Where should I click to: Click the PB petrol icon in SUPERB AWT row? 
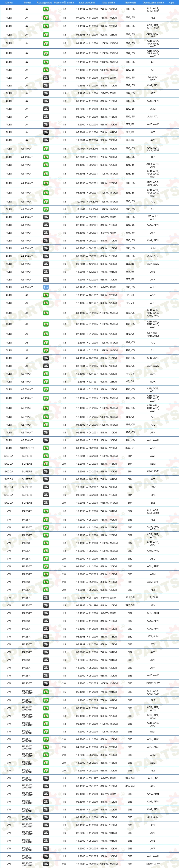tap(46, 456)
